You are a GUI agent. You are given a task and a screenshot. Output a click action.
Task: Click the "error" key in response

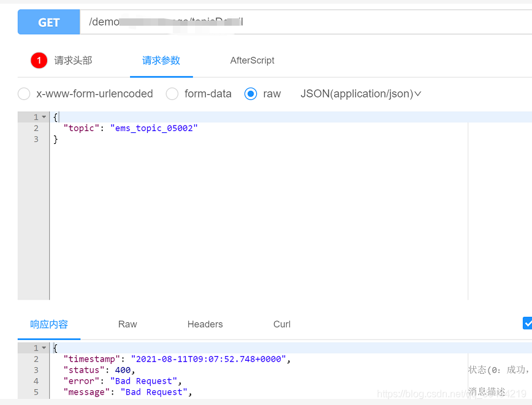(81, 381)
